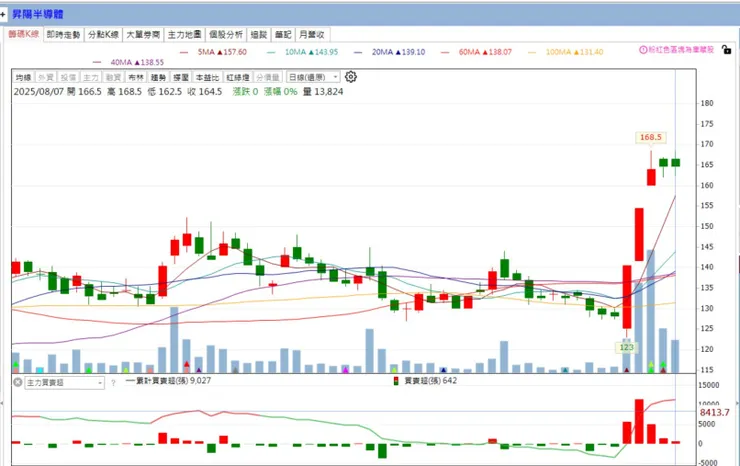
Task: Toggle the 撐壓 support-resistance overlay
Action: click(x=181, y=77)
